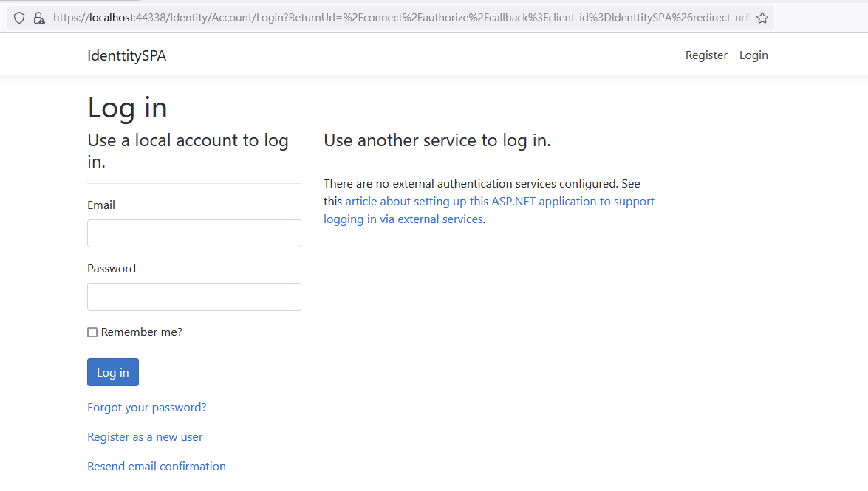
Task: Click the large "Log in" page heading
Action: [x=128, y=108]
